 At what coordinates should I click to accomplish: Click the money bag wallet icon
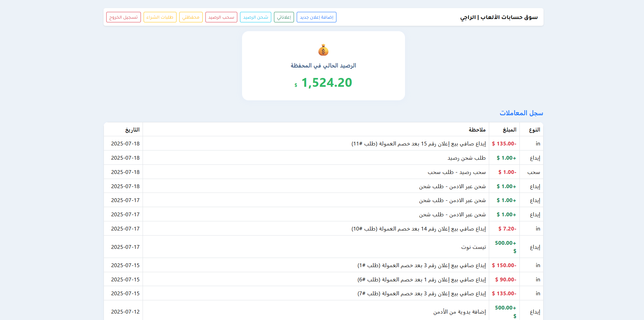coord(323,50)
